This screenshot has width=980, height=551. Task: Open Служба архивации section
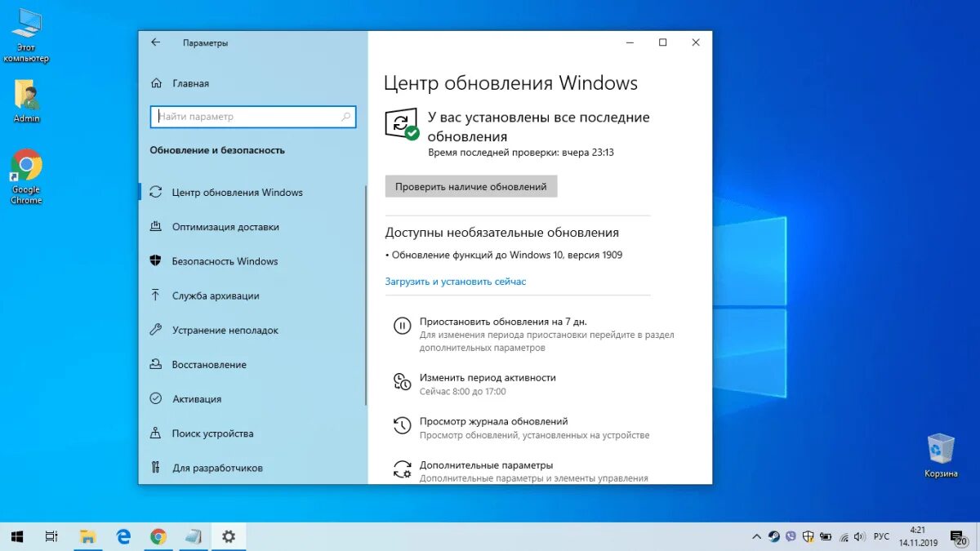[x=216, y=295]
